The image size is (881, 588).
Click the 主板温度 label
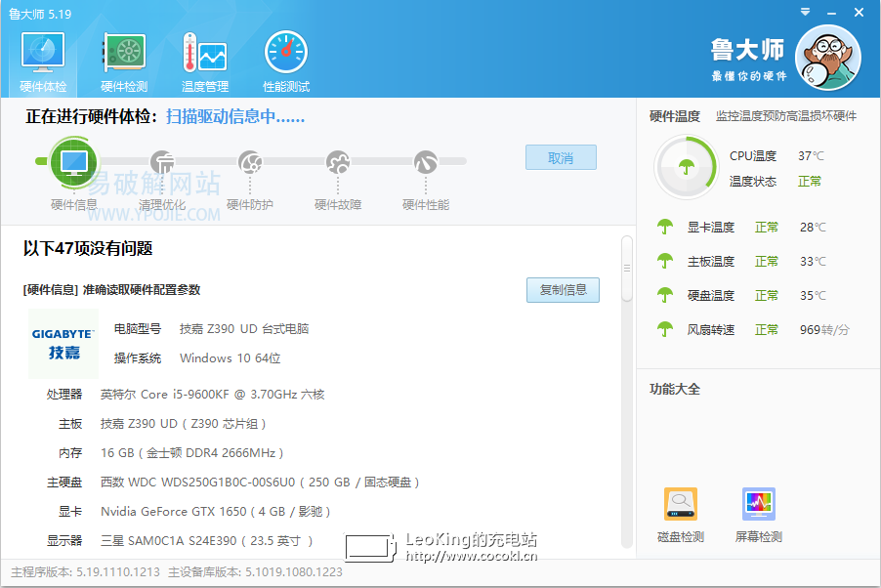pos(711,262)
